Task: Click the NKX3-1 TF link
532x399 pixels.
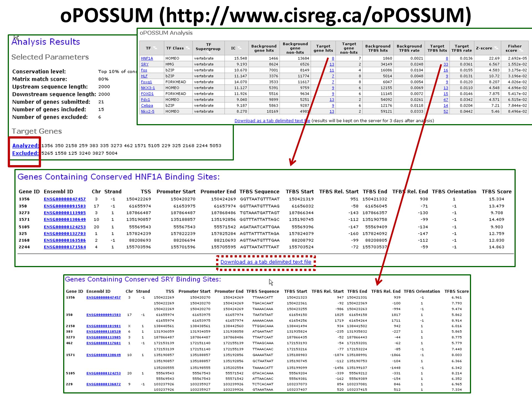Action: point(148,88)
